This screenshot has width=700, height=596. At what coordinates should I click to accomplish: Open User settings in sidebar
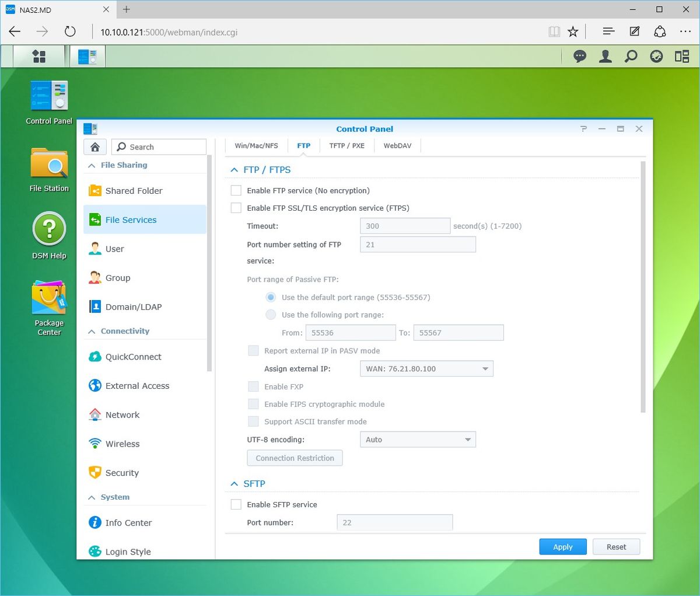click(145, 249)
